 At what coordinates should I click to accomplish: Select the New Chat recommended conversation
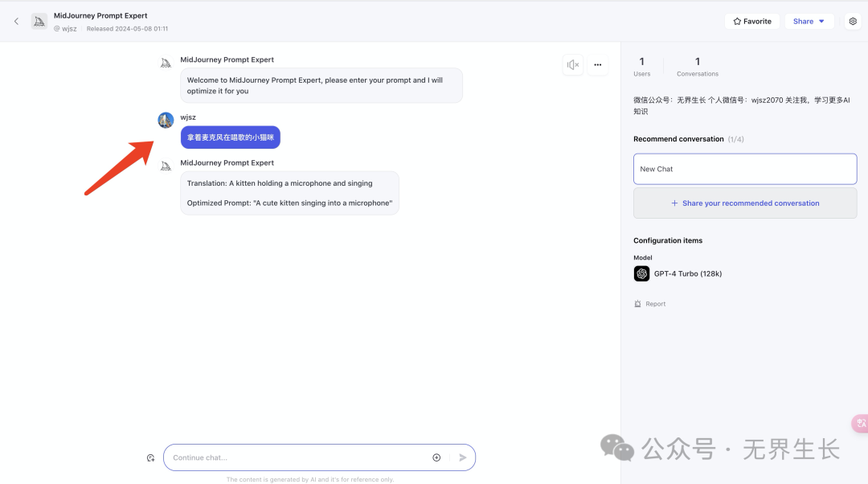coord(745,169)
